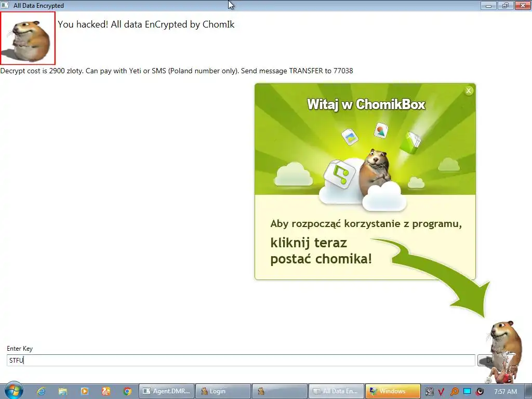Screen dimensions: 532x399
Task: Click the red V tray icon
Action: pos(441,392)
